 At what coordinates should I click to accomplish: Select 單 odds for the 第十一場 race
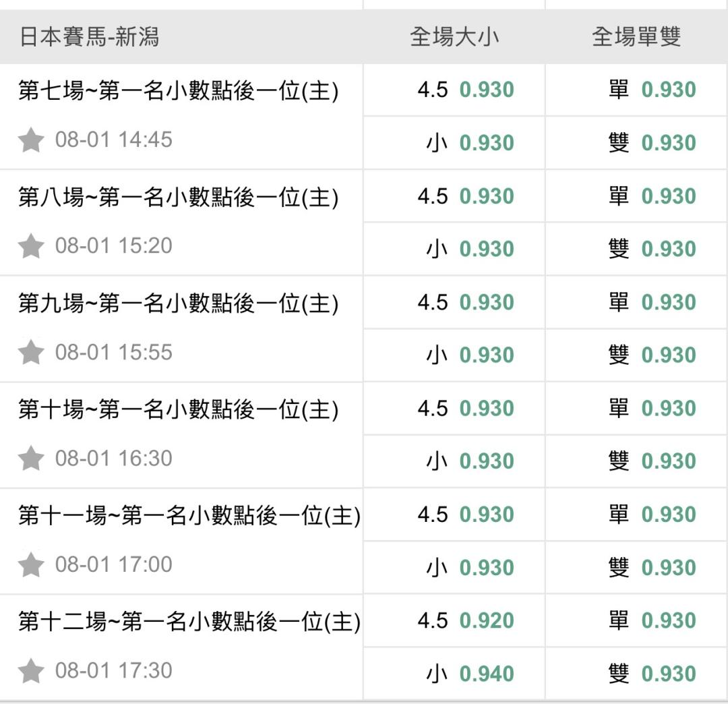click(636, 515)
